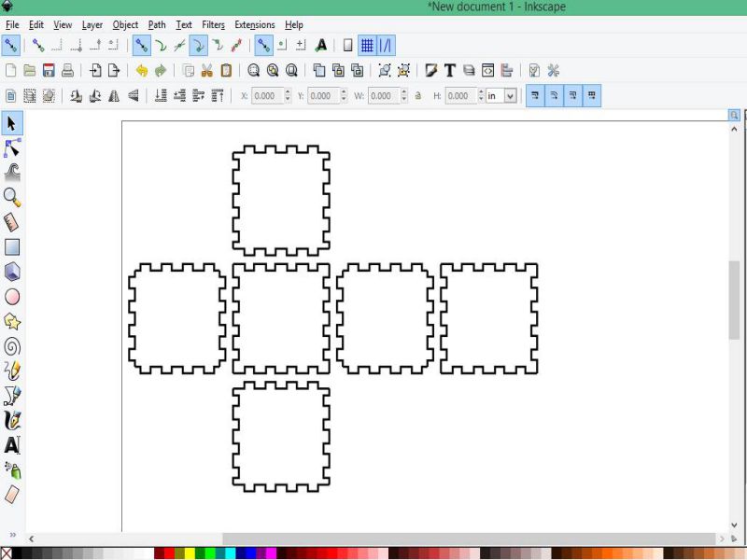Pick the Bezier pen tool
Image resolution: width=747 pixels, height=560 pixels.
click(12, 396)
